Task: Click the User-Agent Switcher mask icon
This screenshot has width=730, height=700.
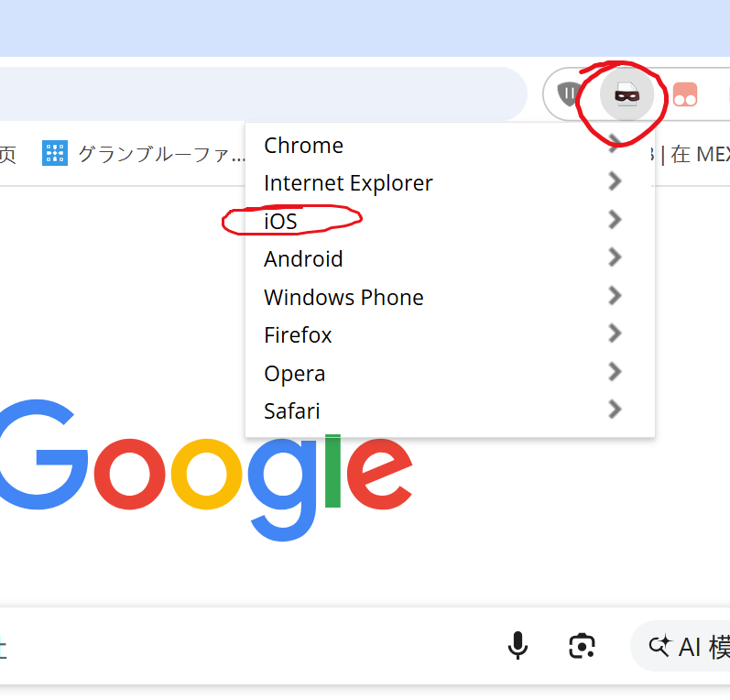Action: click(x=626, y=93)
